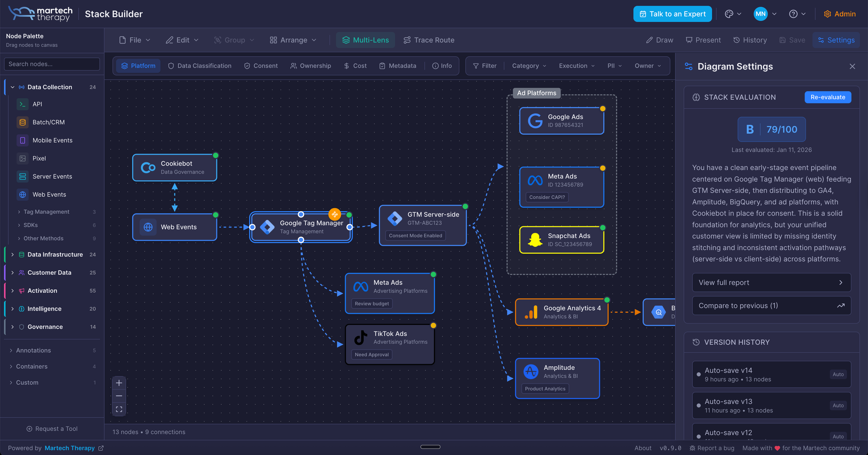Collapse the Data Collection category
This screenshot has width=868, height=455.
point(13,87)
